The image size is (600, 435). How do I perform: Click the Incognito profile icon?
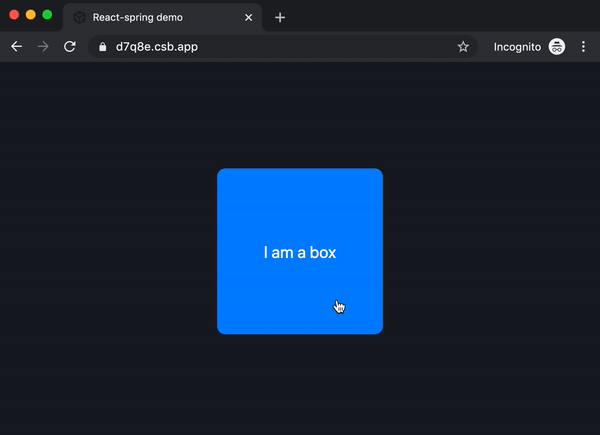[557, 47]
